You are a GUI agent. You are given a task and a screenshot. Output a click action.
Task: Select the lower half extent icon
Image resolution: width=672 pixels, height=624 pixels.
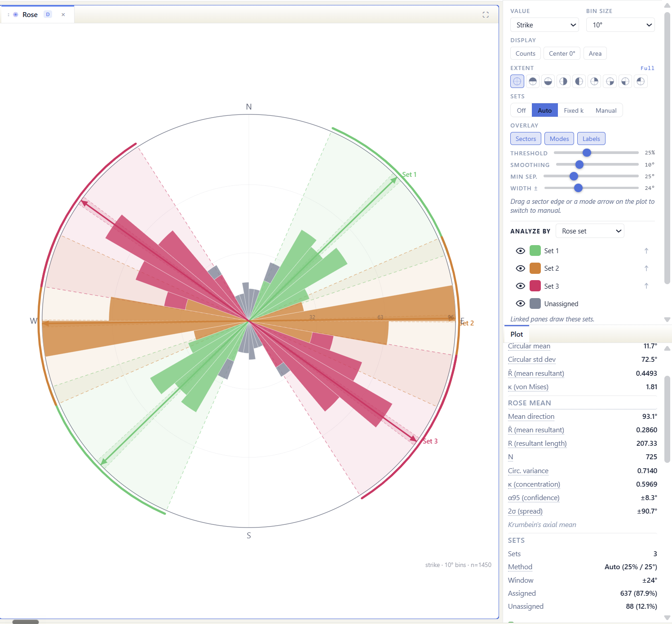pos(548,81)
